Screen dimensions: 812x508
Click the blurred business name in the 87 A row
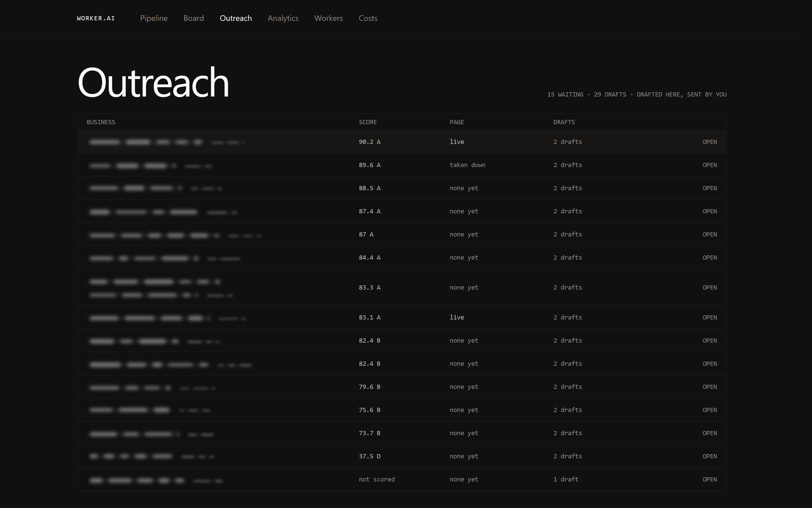click(x=154, y=236)
